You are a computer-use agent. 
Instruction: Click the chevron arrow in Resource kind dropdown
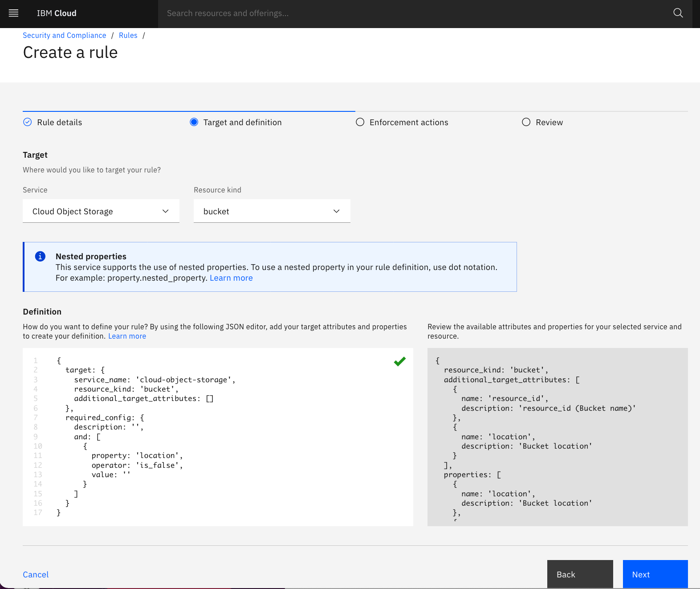337,211
